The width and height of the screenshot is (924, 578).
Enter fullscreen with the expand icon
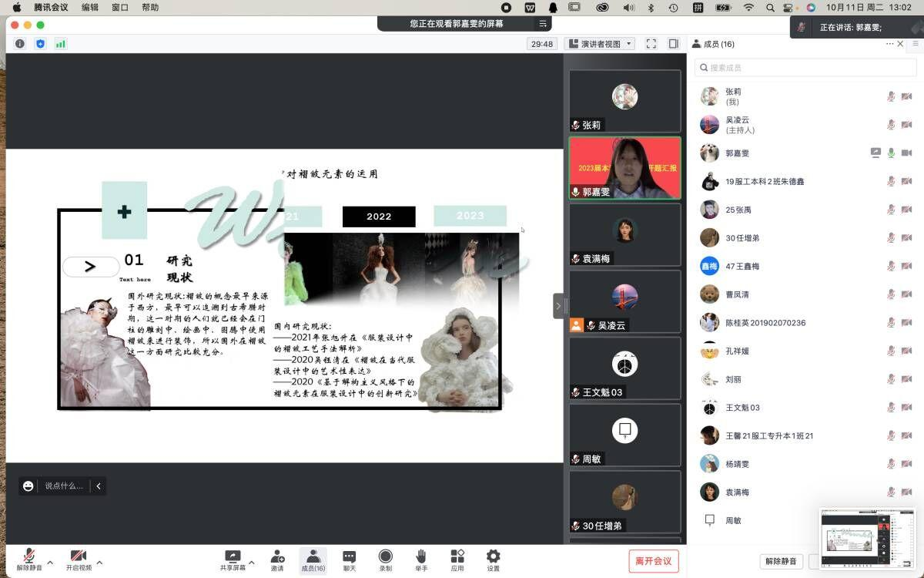tap(651, 44)
